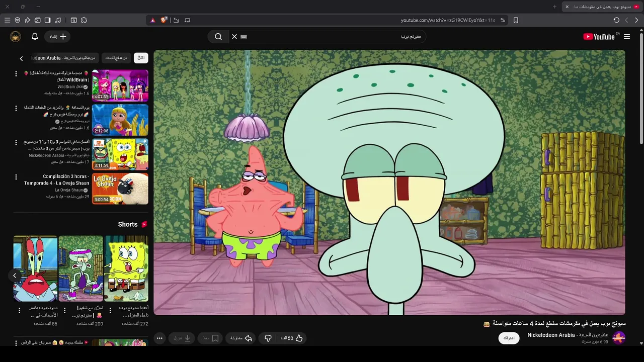Save the video (حفظ) button
Viewport: 644px width, 362px height.
click(x=211, y=338)
